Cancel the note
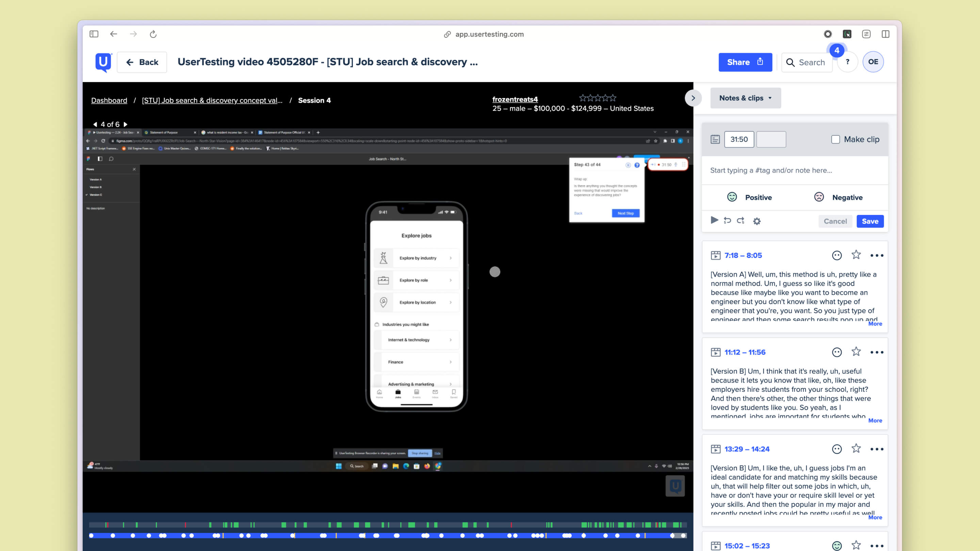Screen dimensions: 980x551 pos(835,221)
